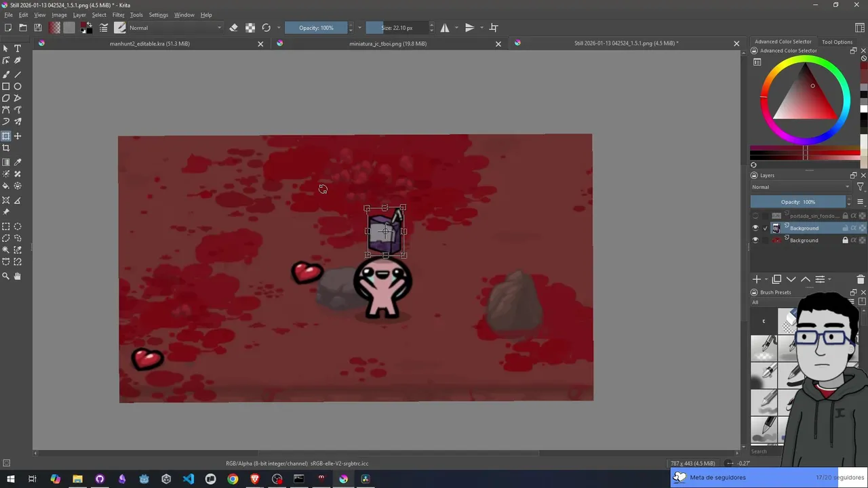Open the toolbar blending mode Normal dropdown
The width and height of the screenshot is (868, 488).
click(x=175, y=28)
